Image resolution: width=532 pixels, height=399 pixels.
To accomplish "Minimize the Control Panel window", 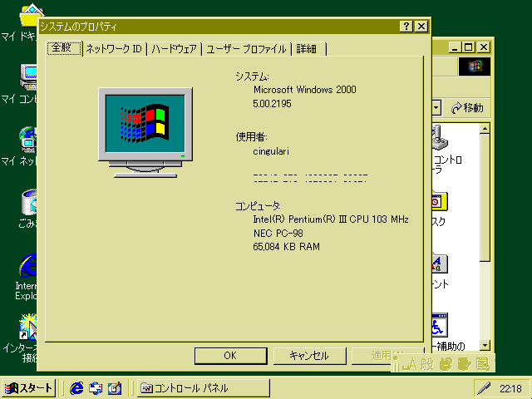I will click(455, 47).
